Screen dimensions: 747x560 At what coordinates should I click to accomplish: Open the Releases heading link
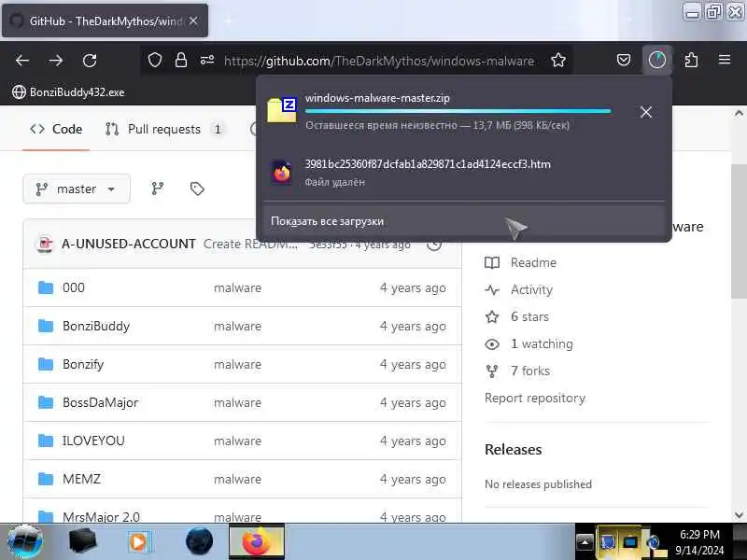pyautogui.click(x=513, y=450)
